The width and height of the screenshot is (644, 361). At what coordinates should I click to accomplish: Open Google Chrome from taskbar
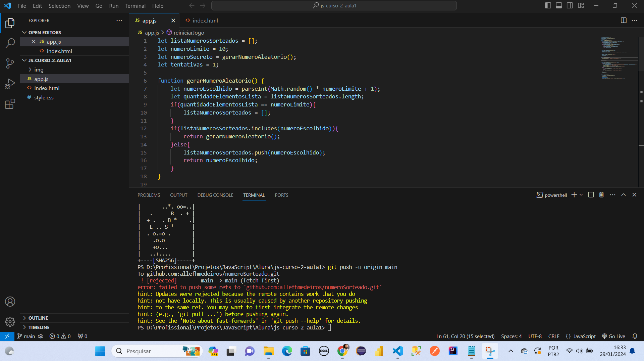(342, 351)
